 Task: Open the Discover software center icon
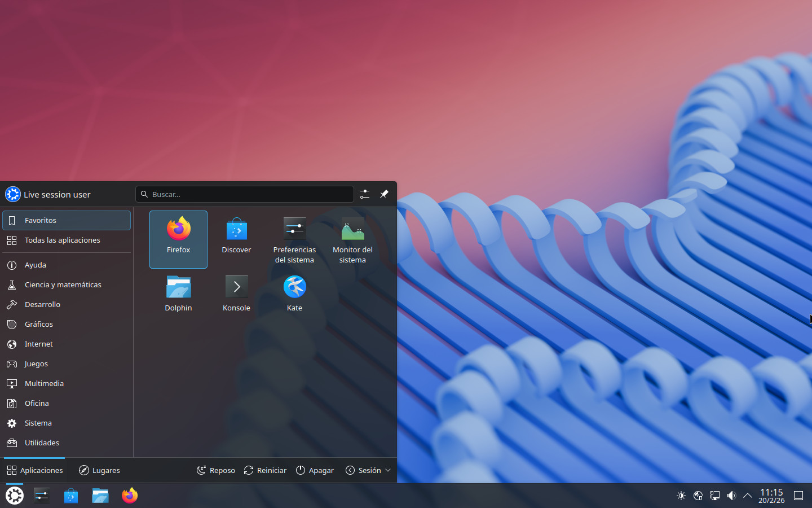tap(236, 237)
